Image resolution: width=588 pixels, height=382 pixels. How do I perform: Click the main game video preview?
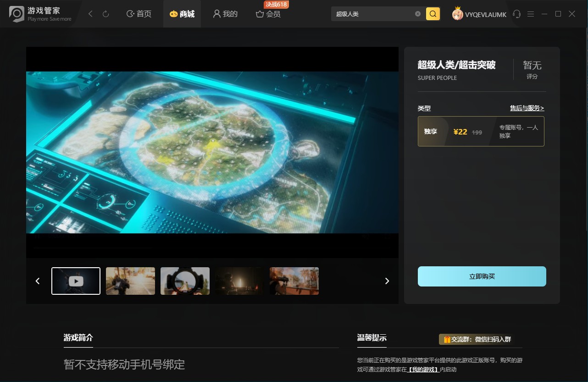click(x=212, y=152)
